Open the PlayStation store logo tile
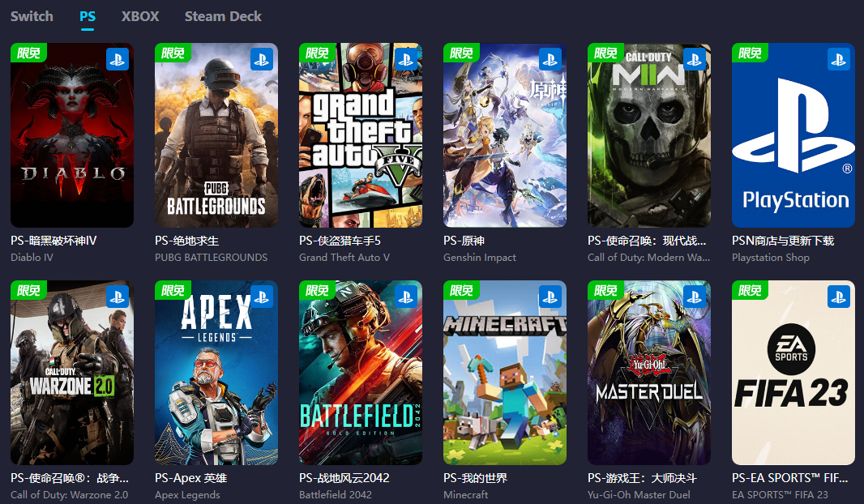 (x=793, y=135)
